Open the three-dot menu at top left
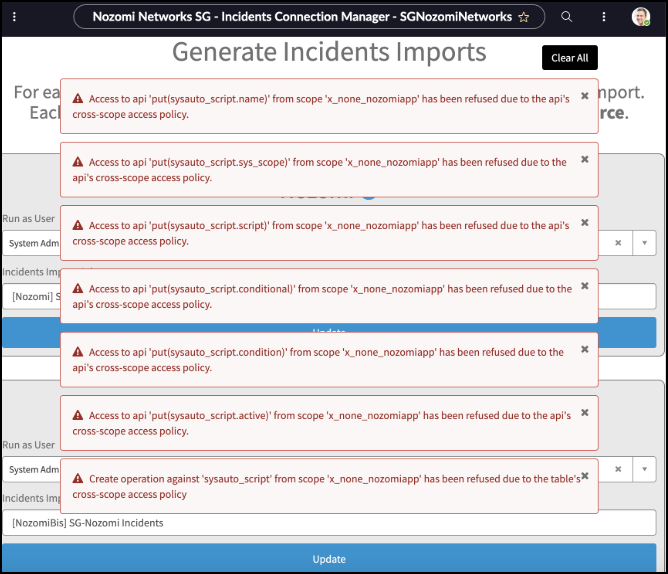668x574 pixels. pos(14,17)
